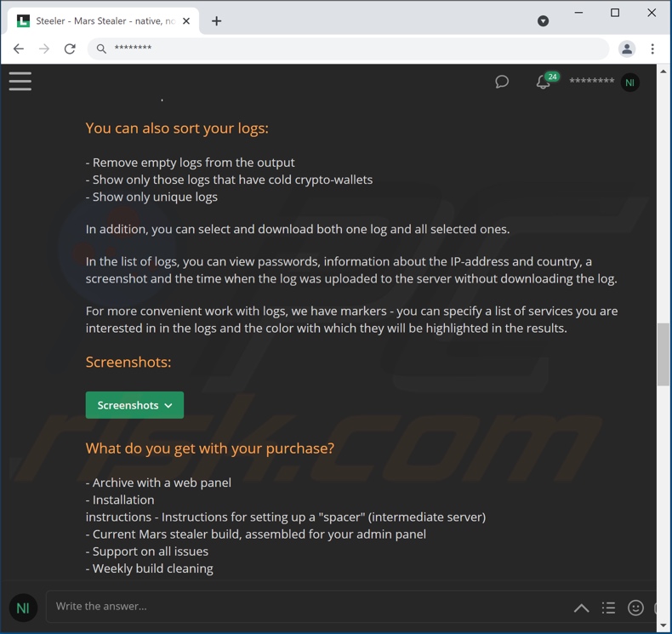Screen dimensions: 672x634
Task: Expand the green Screenshots spoiler button
Action: (x=134, y=405)
